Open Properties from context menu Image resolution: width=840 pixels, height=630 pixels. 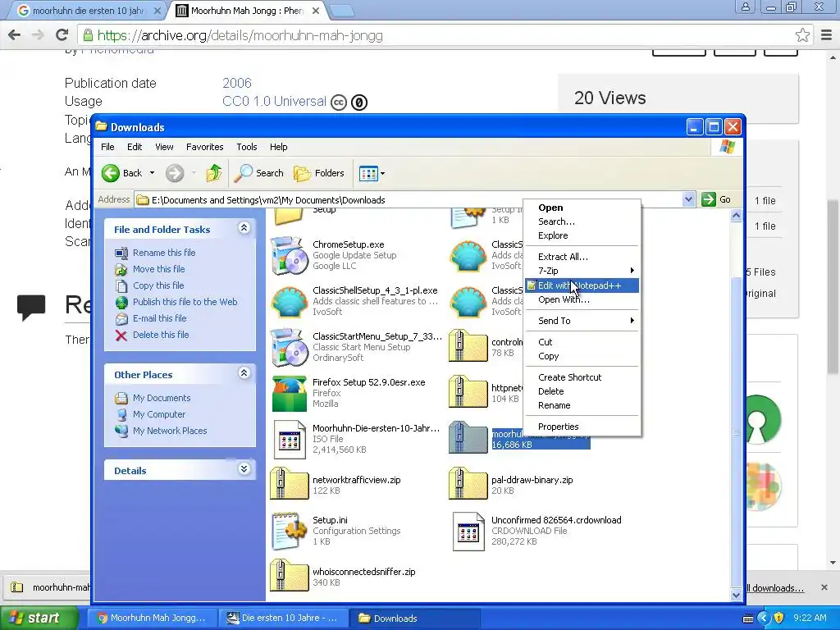pyautogui.click(x=582, y=427)
